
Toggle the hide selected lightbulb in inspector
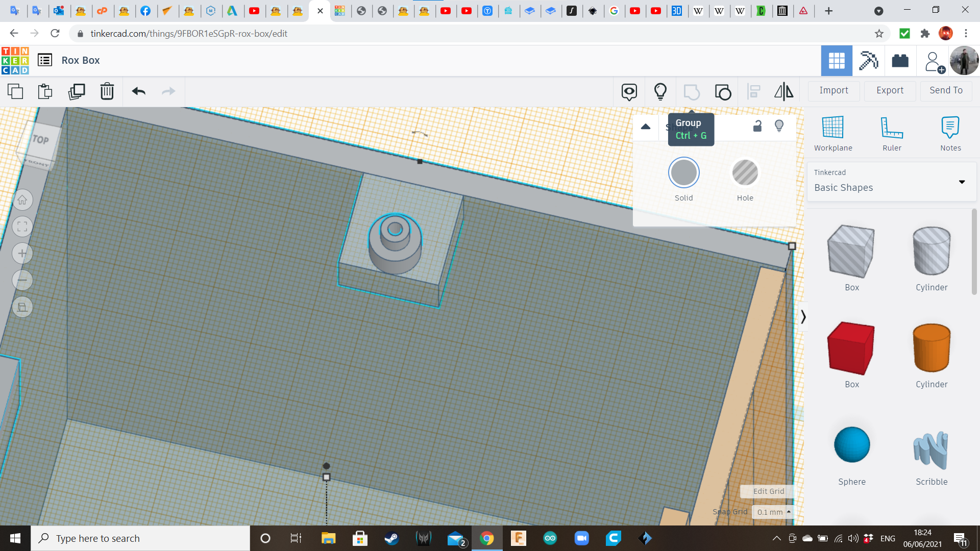[x=779, y=126]
